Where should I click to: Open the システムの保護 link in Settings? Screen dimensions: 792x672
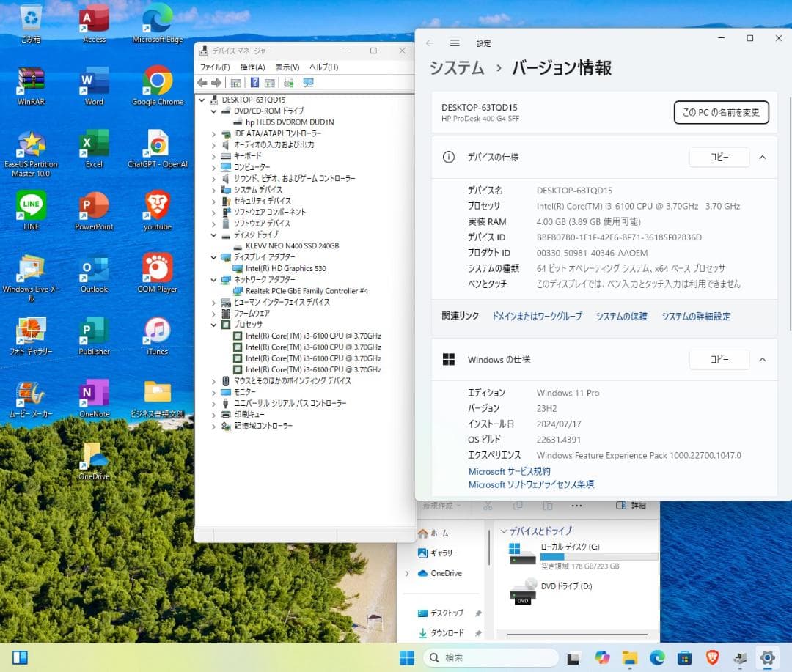point(622,316)
